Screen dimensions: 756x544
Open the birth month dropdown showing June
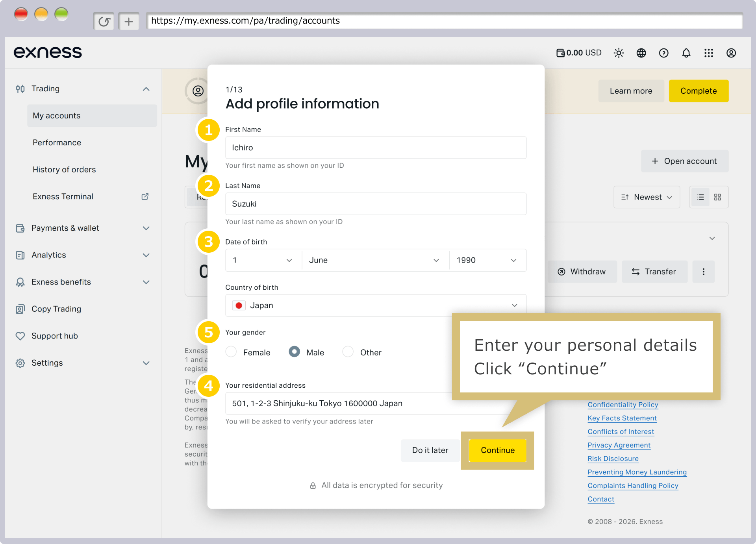375,260
